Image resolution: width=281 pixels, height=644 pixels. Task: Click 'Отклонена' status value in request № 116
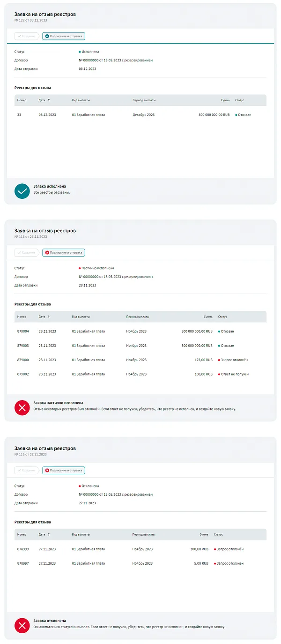point(89,486)
